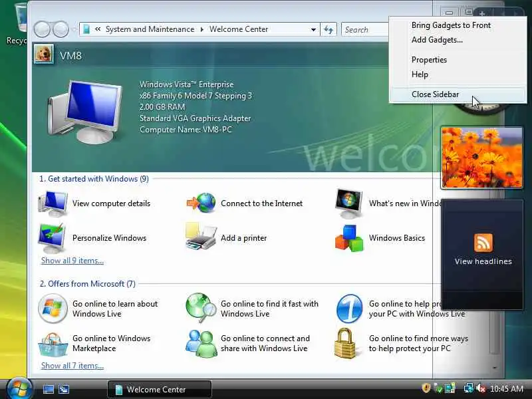Image resolution: width=532 pixels, height=399 pixels.
Task: Click Go online to find it fast text
Action: click(269, 309)
